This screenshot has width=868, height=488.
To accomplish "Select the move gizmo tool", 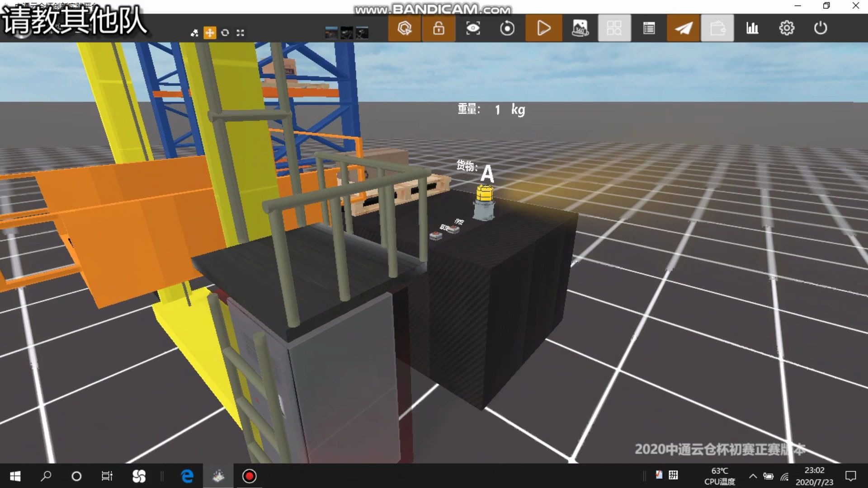I will 210,33.
